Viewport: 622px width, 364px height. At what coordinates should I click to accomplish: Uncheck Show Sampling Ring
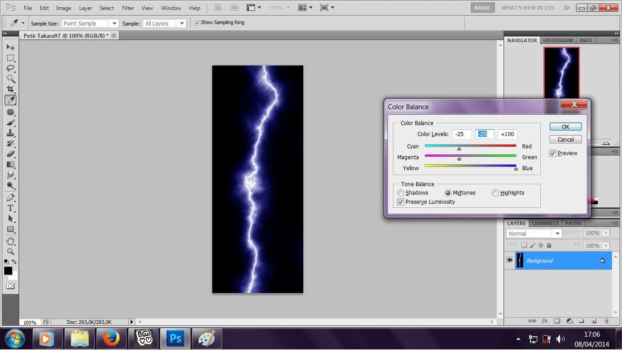point(197,23)
